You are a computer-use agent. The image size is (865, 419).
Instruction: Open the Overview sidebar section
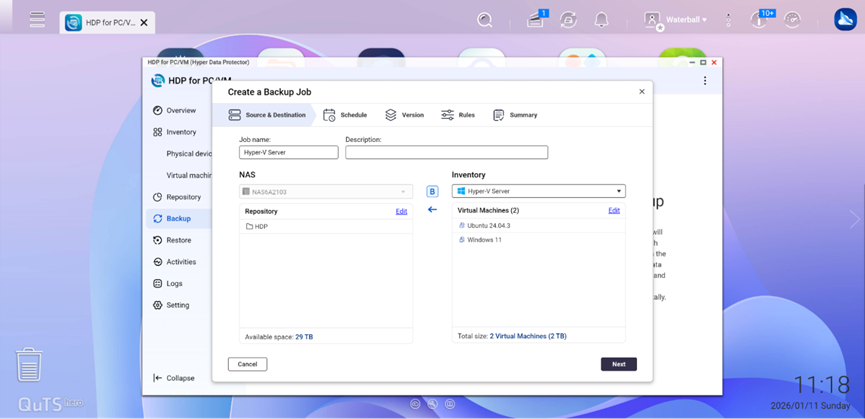[x=180, y=111]
